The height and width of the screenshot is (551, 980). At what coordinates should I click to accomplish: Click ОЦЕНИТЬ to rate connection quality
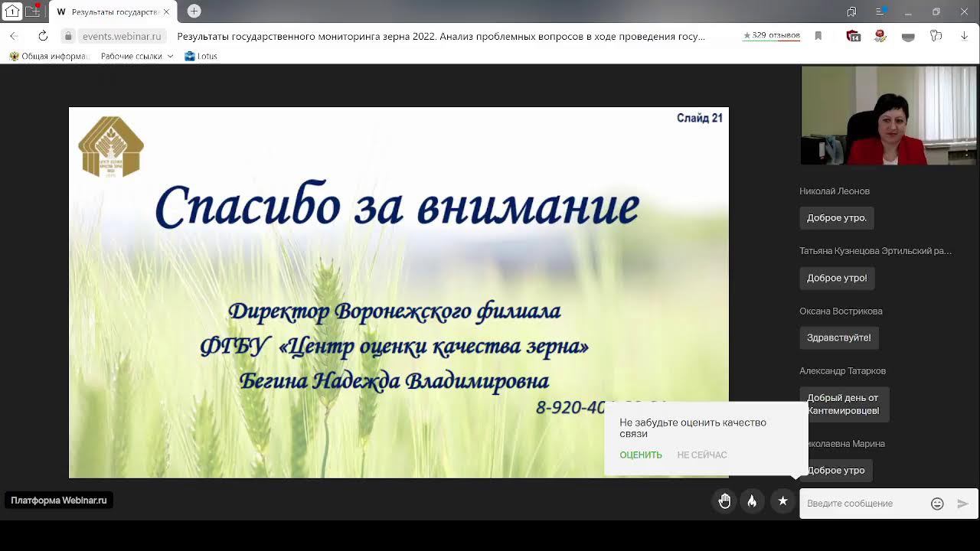pyautogui.click(x=641, y=455)
